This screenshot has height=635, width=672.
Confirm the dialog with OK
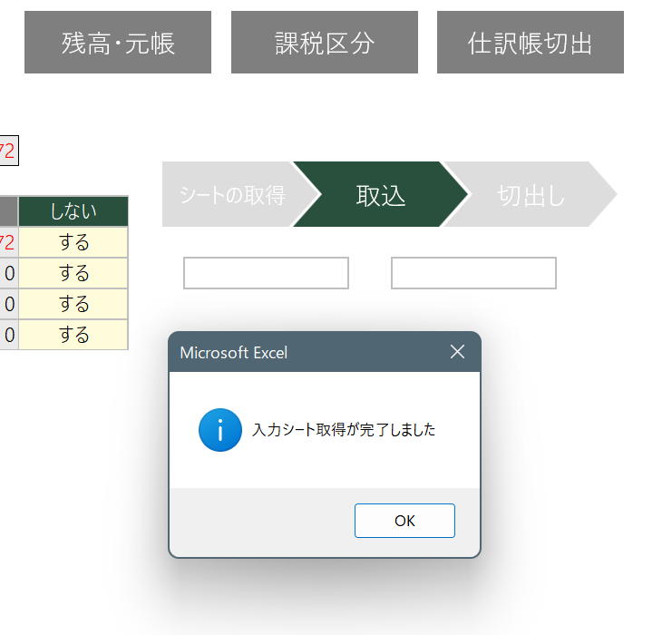404,521
